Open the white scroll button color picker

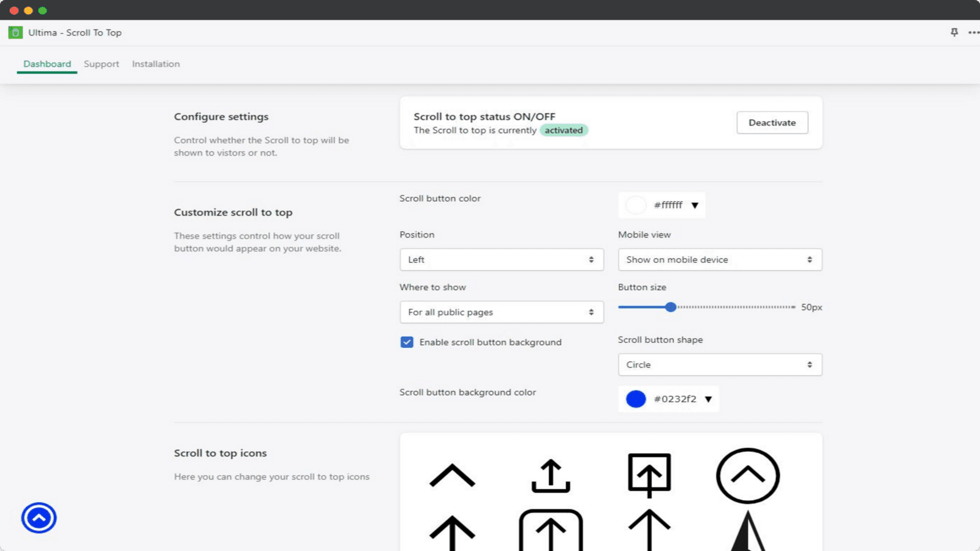[x=636, y=205]
